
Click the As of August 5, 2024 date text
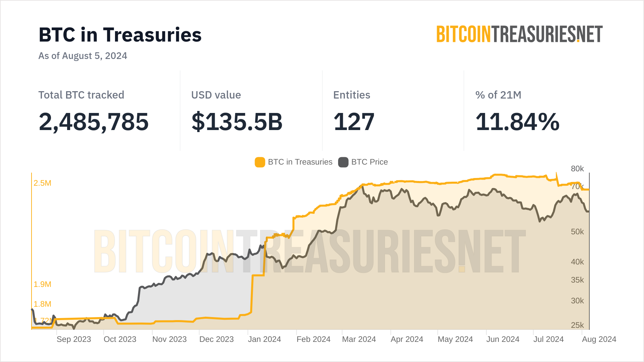(83, 56)
